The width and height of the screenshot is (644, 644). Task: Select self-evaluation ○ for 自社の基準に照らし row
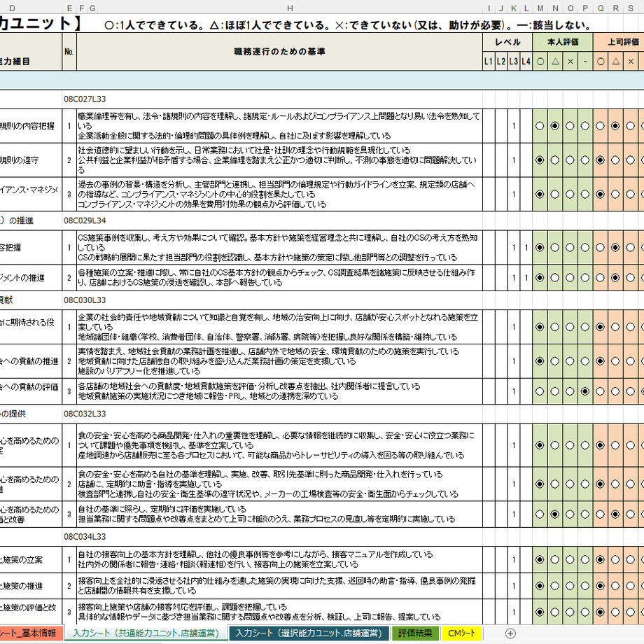tap(540, 514)
